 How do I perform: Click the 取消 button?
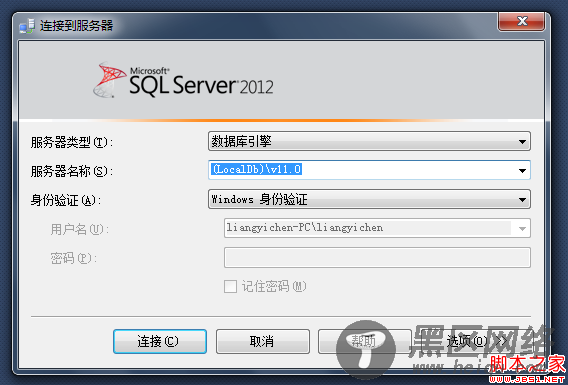tap(263, 341)
